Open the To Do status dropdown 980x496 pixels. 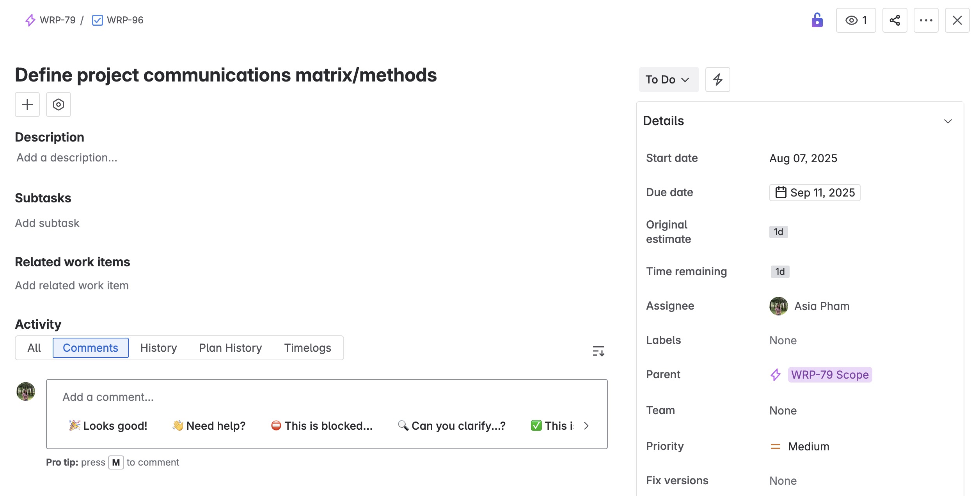coord(669,80)
